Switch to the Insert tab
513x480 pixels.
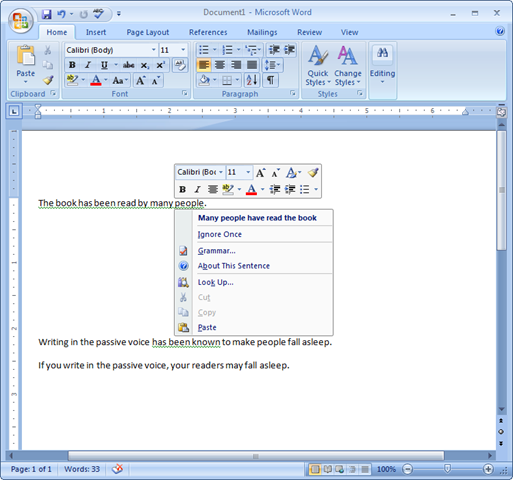[96, 32]
